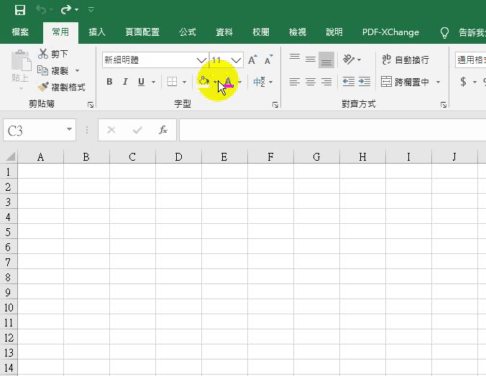The height and width of the screenshot is (376, 486).
Task: Click the Align Left icon
Action: coord(295,82)
